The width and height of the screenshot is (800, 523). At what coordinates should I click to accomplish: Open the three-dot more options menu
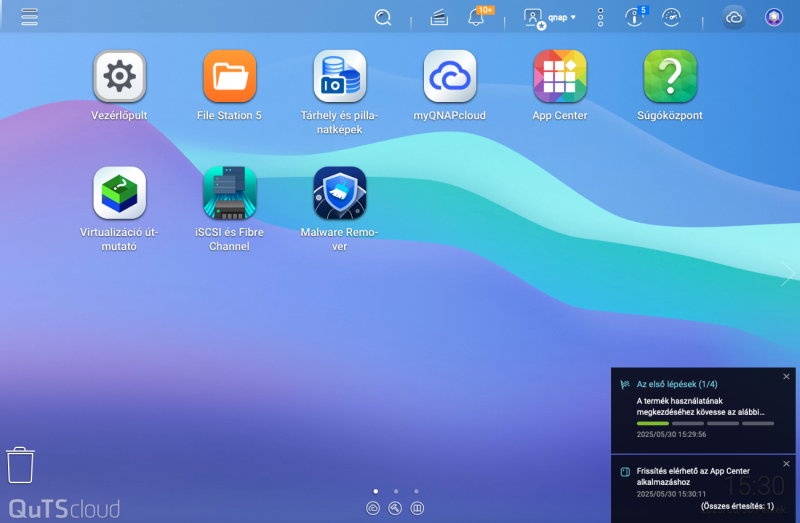601,17
